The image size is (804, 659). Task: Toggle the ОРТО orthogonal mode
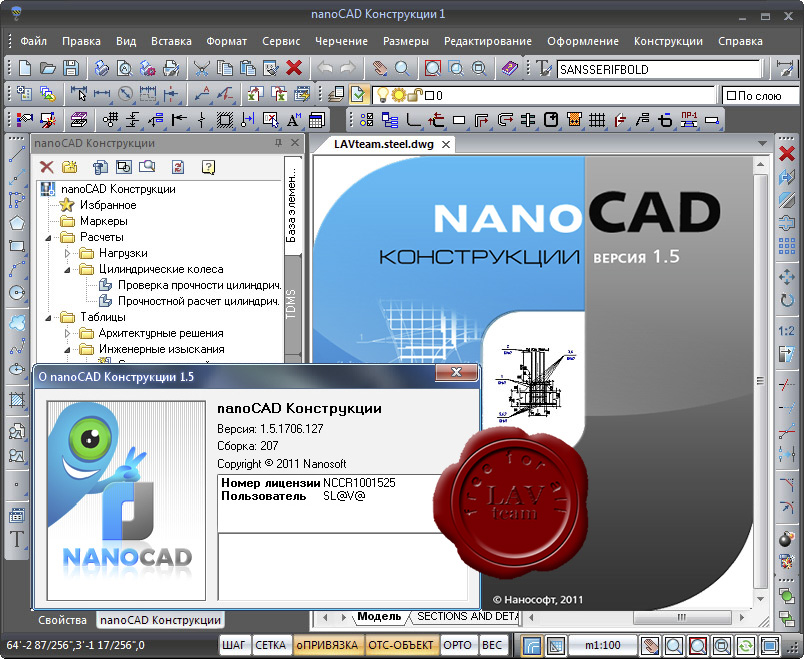[x=457, y=645]
